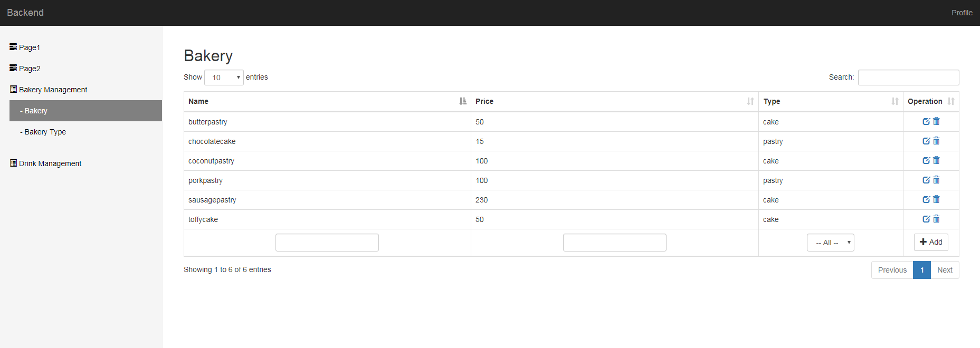
Task: Go to Page1 in sidebar
Action: coord(30,47)
